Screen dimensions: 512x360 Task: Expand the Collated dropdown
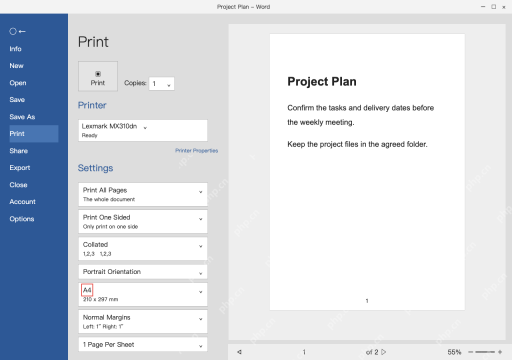[143, 249]
